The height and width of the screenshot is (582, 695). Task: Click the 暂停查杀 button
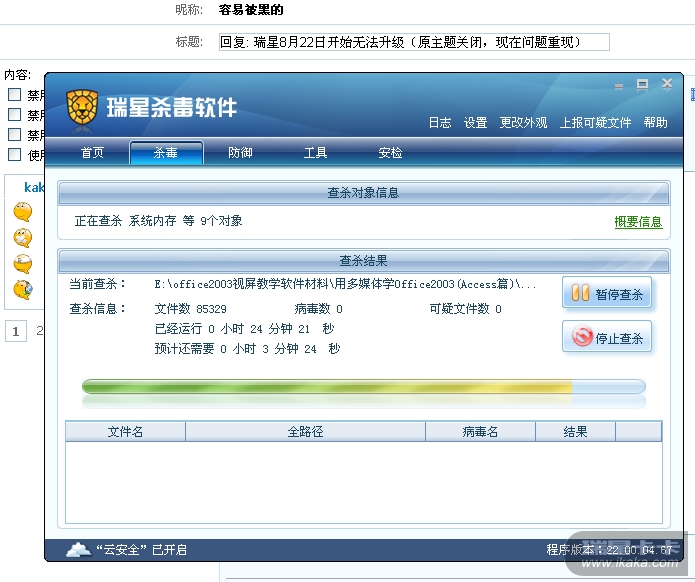(607, 293)
